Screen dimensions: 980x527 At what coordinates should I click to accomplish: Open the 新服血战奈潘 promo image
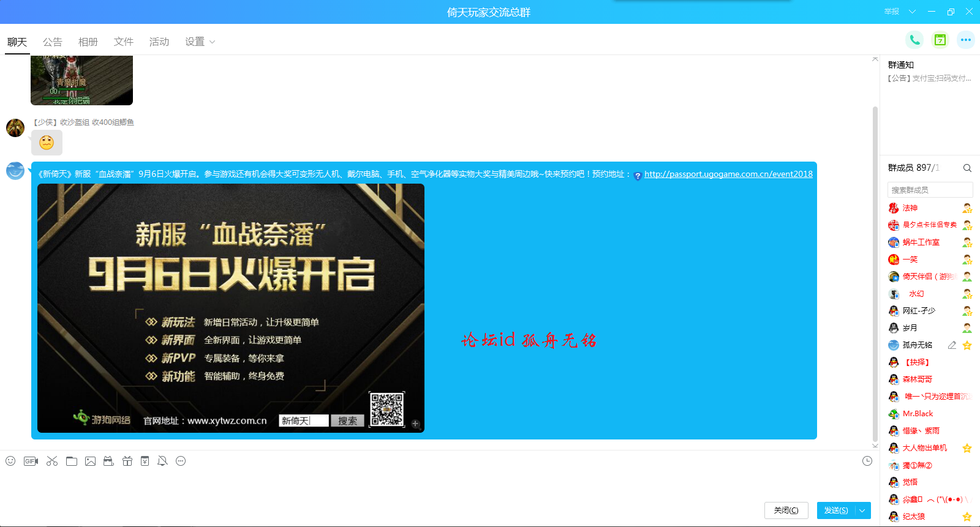point(231,308)
